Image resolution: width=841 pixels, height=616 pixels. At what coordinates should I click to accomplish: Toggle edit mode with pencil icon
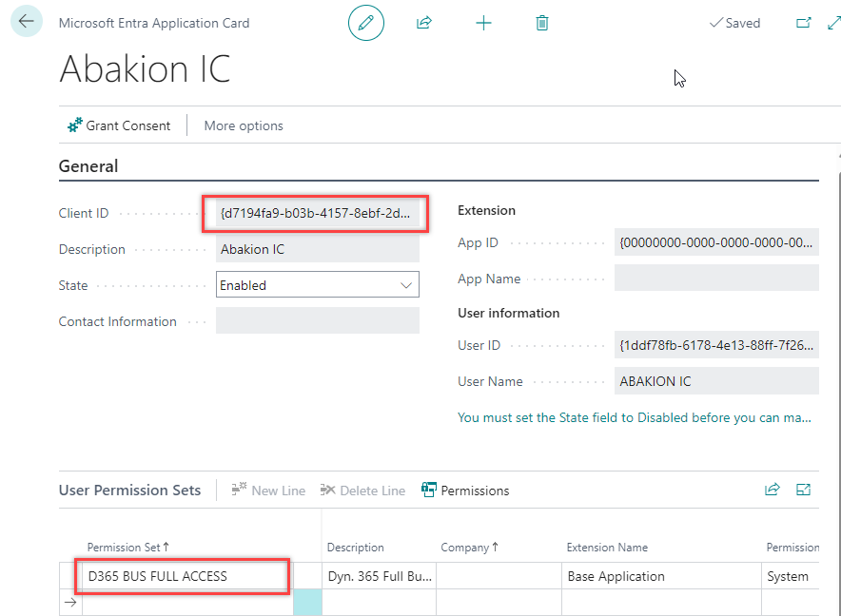(365, 23)
